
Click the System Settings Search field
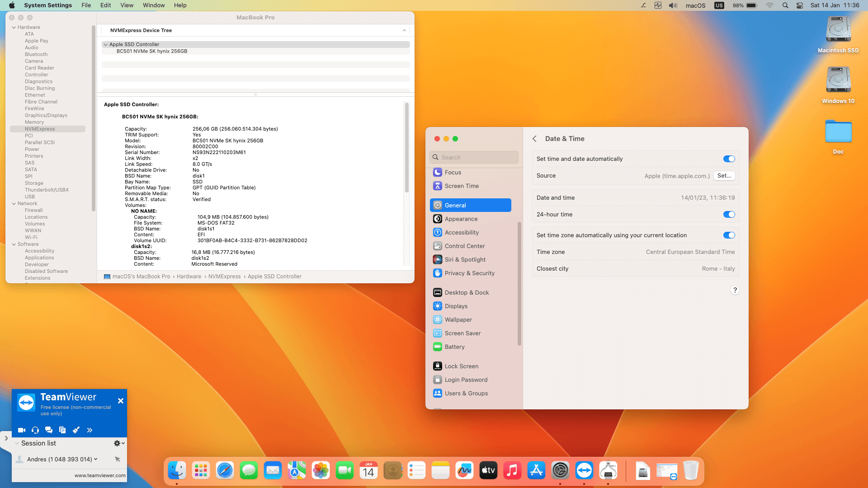pyautogui.click(x=474, y=157)
